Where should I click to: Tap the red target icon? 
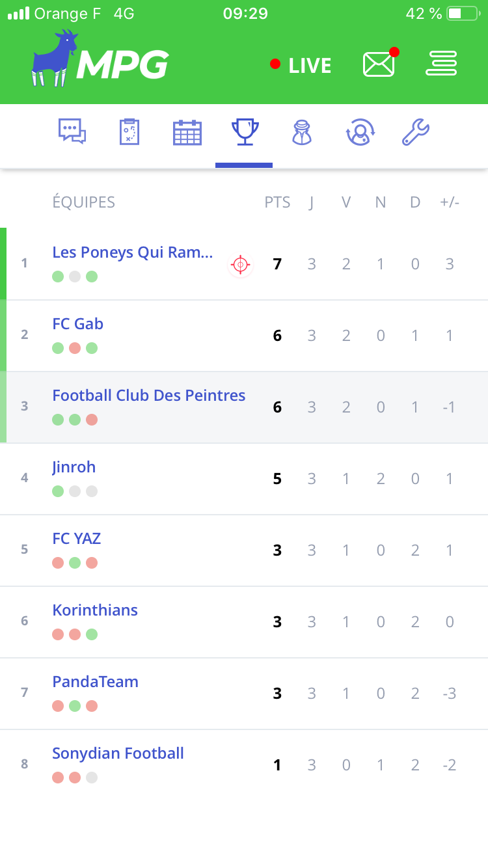(x=240, y=265)
